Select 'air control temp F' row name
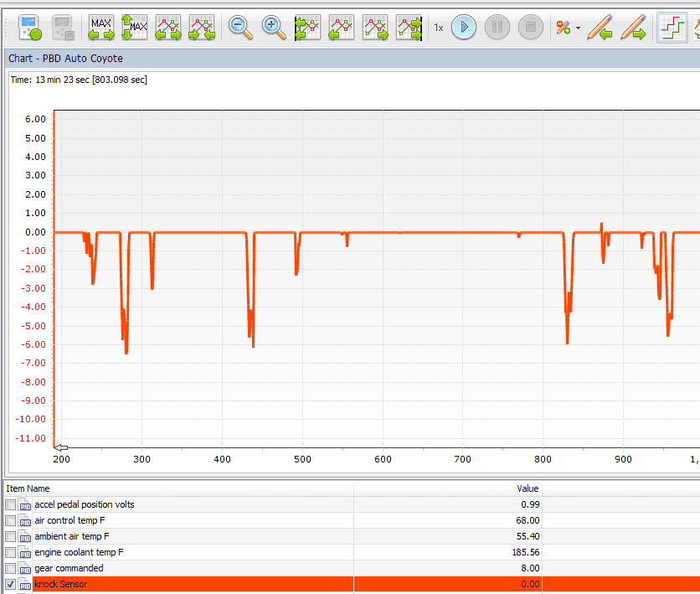Viewport: 700px width, 594px height. (x=69, y=521)
